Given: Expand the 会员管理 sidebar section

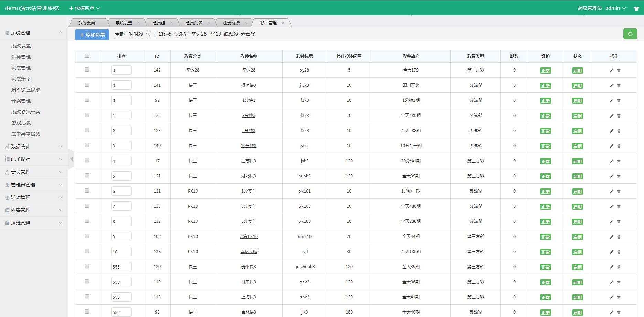Looking at the screenshot, I should click(x=34, y=172).
